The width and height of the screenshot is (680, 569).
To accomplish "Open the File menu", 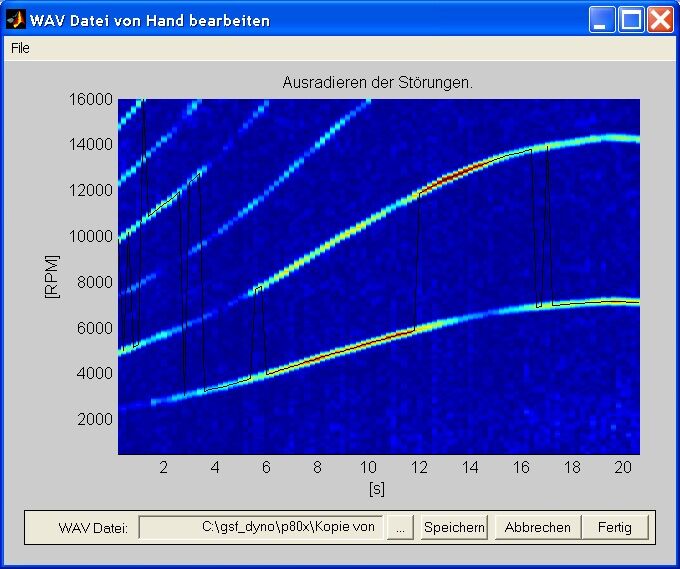I will coord(20,48).
